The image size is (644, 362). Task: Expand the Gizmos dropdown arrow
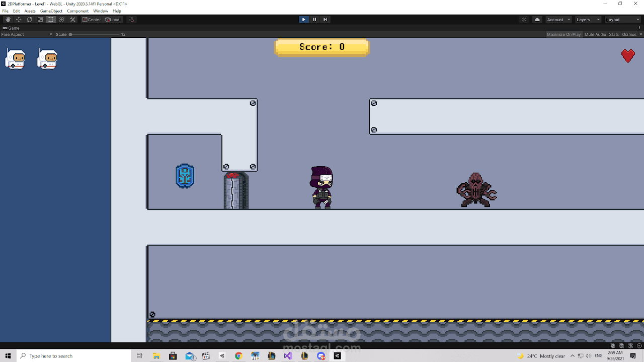click(x=640, y=34)
